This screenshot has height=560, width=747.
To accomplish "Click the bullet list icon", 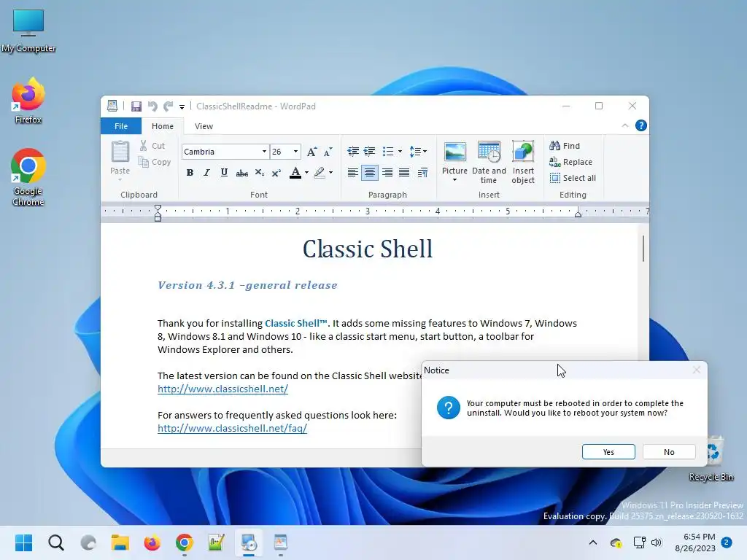I will [388, 152].
